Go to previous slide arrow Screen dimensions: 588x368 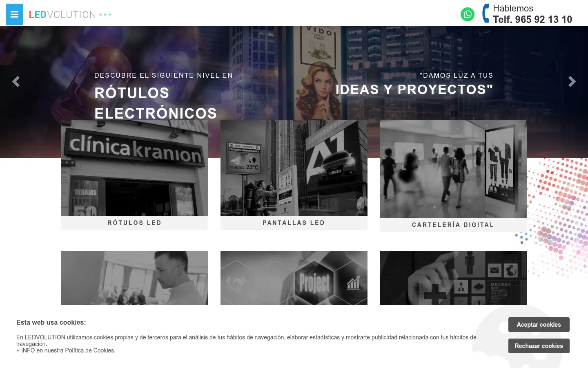click(16, 81)
